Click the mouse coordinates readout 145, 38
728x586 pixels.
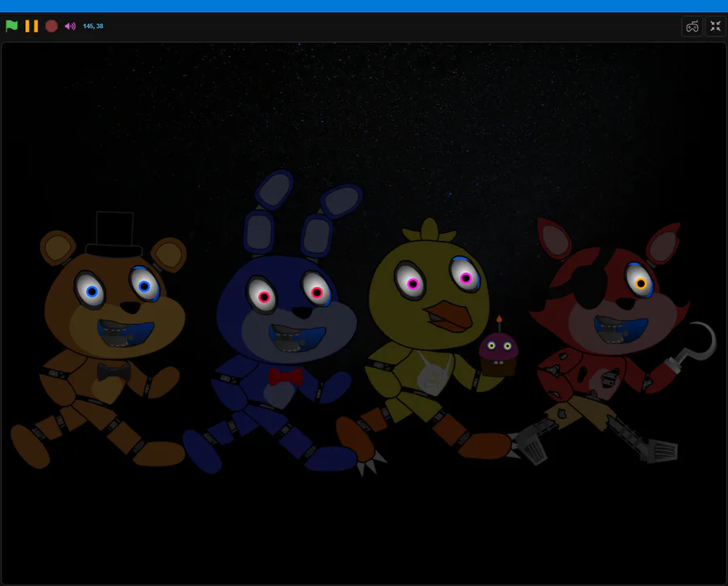(x=93, y=26)
